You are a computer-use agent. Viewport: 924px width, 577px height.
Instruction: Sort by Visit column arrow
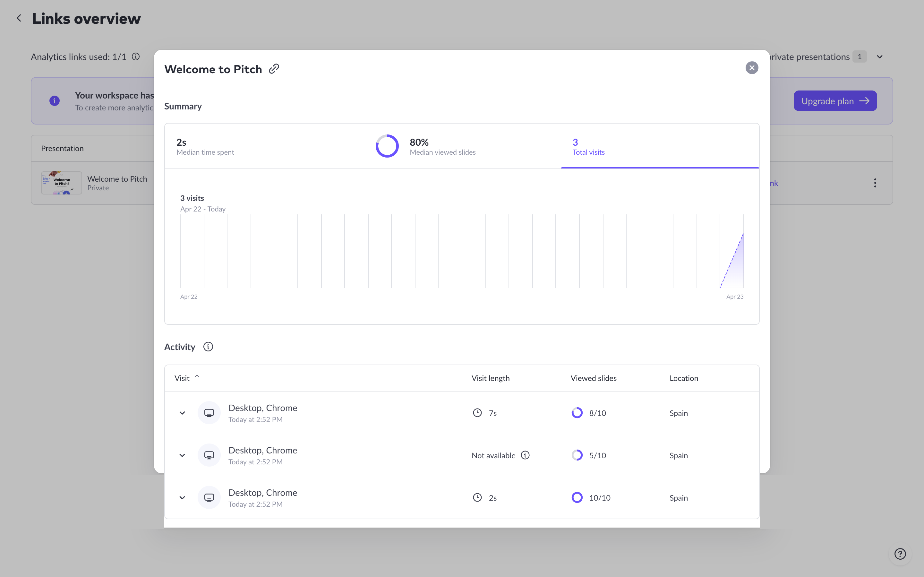197,378
